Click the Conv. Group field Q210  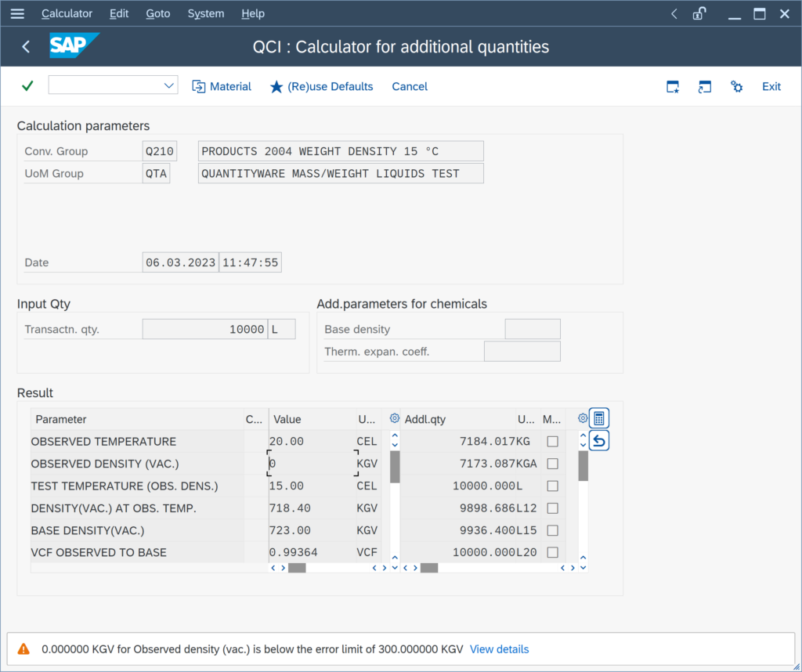pyautogui.click(x=160, y=151)
